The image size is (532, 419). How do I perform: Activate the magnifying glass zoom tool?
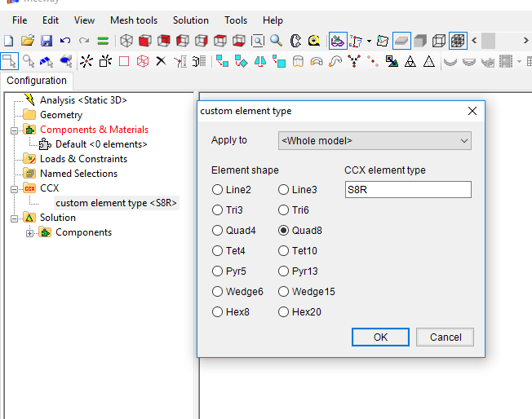[x=276, y=41]
